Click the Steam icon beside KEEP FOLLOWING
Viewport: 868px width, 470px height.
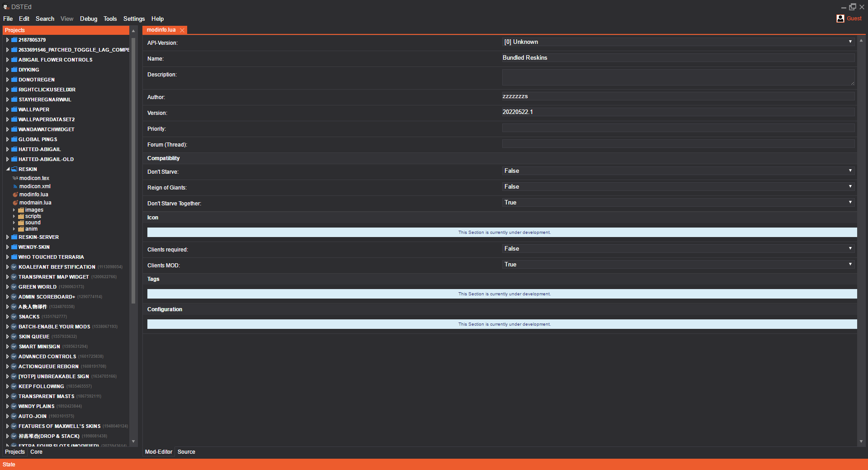click(x=14, y=386)
